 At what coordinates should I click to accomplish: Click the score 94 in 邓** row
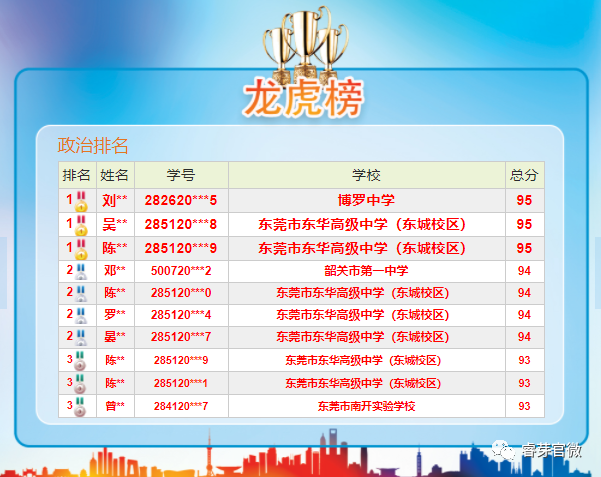524,271
